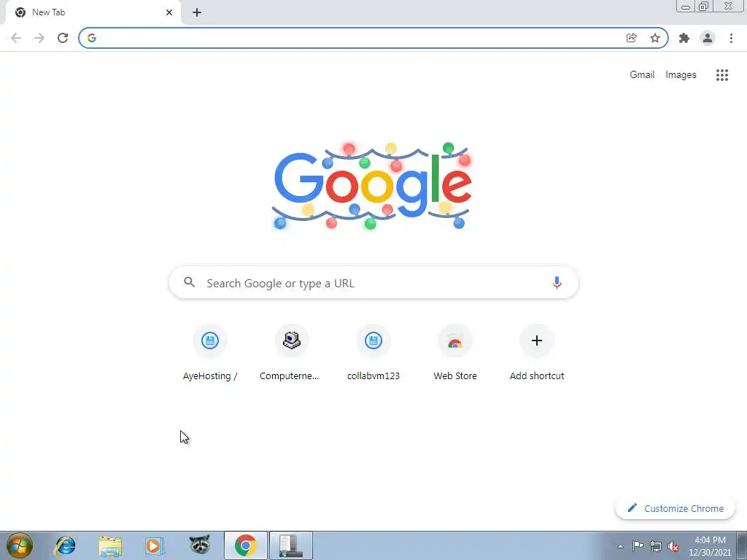
Task: Open the Chrome three-dot menu
Action: [731, 38]
